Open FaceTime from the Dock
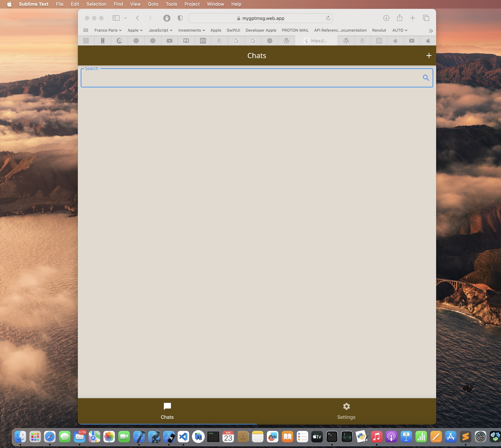 point(124,437)
